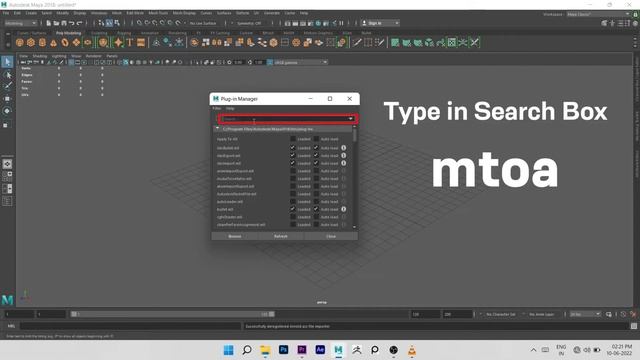
Task: Open the Plug-in Manager search history arrow
Action: pos(351,119)
